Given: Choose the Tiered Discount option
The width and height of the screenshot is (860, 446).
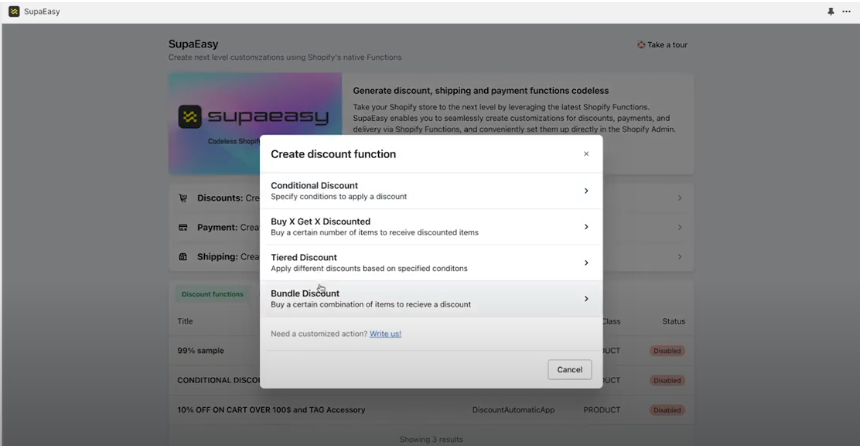Looking at the screenshot, I should click(x=431, y=263).
